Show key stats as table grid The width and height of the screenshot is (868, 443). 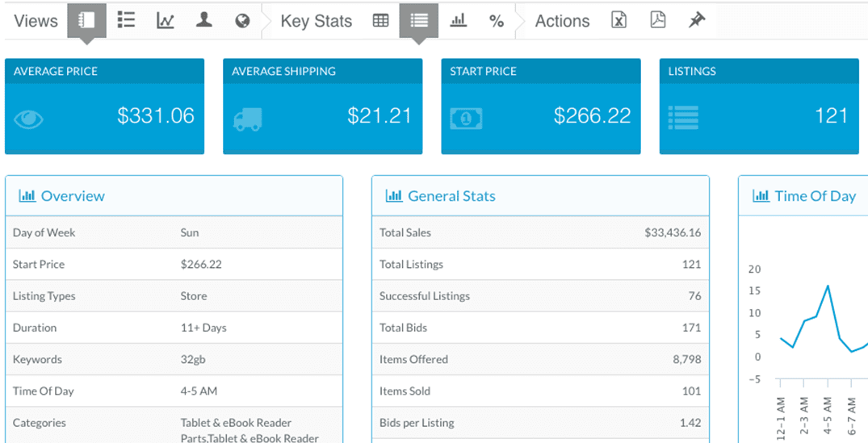(x=380, y=21)
